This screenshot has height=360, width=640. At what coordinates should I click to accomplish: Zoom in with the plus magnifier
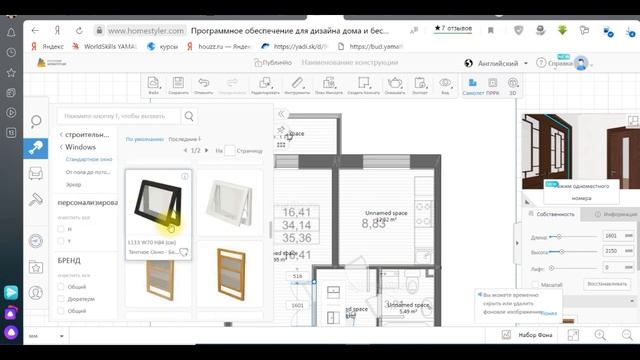600,335
